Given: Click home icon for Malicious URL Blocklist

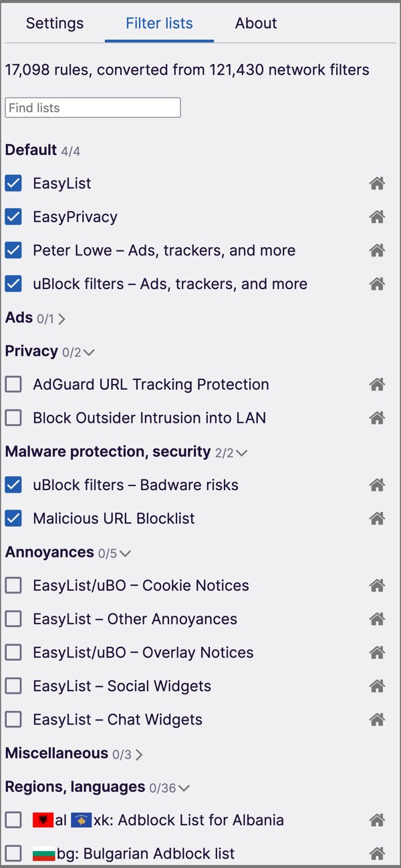Looking at the screenshot, I should coord(377,519).
